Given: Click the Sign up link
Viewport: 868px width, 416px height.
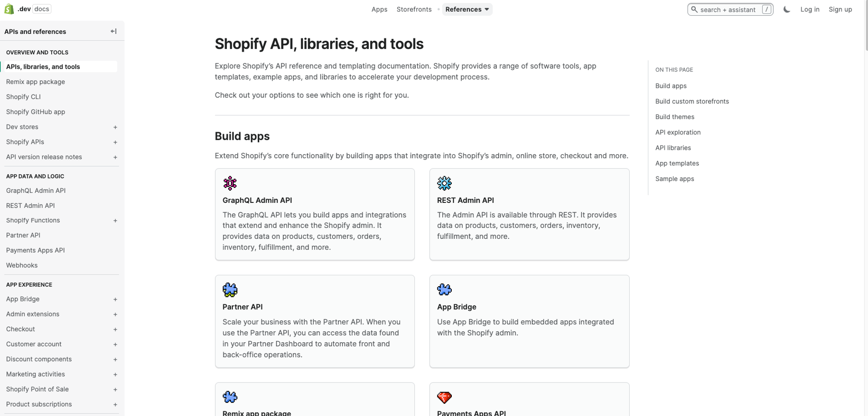Looking at the screenshot, I should click(x=840, y=10).
